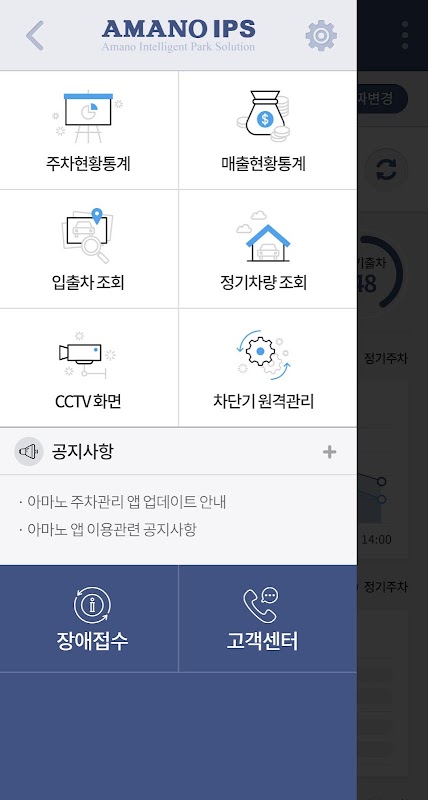
Task: Expand 공지사항 with the plus sign
Action: tap(330, 452)
